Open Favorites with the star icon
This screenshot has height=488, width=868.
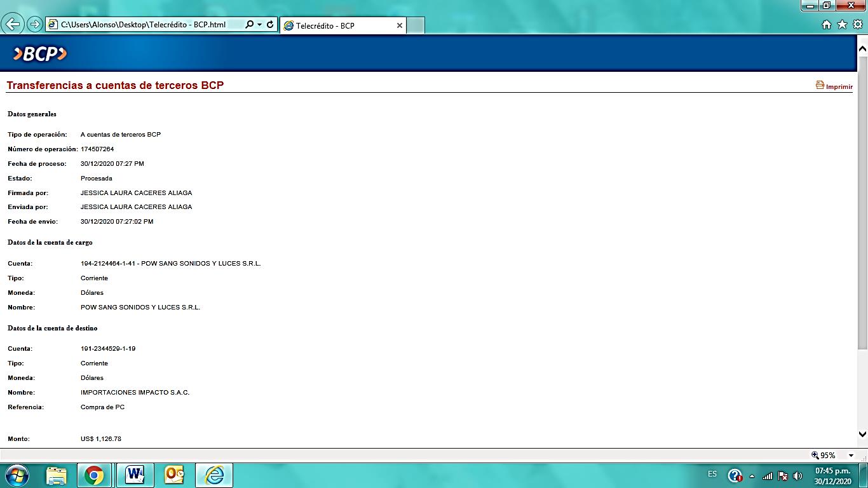[x=842, y=25]
